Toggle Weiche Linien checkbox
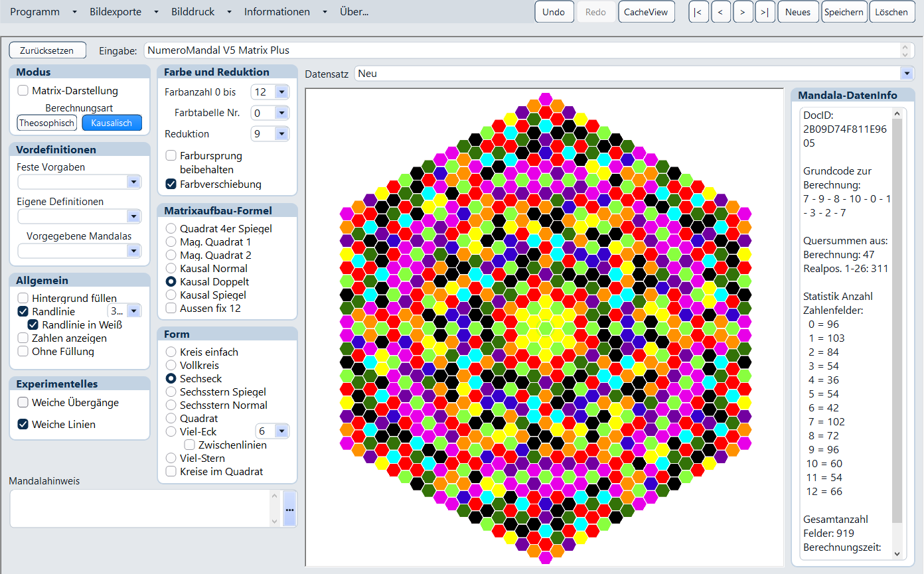 coord(23,425)
